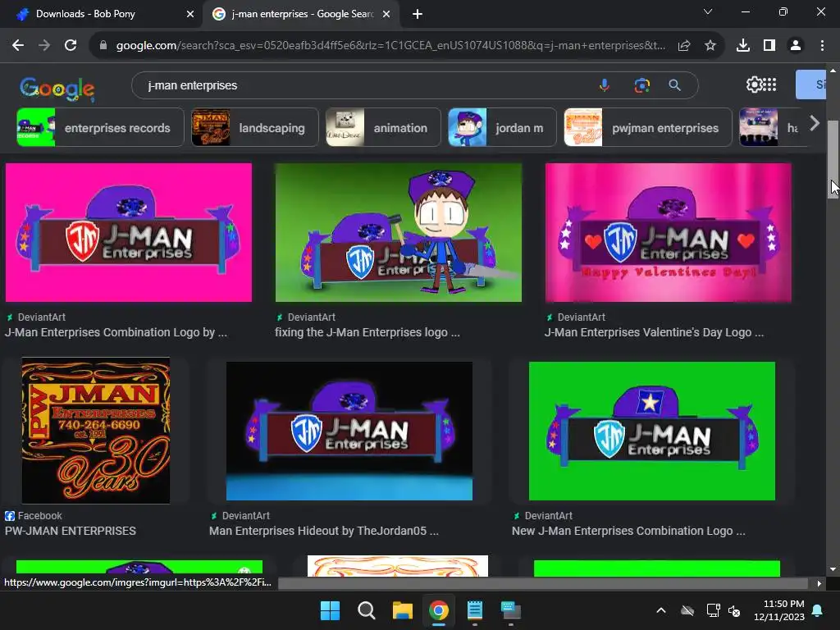Go back to the previous page
The width and height of the screenshot is (840, 630).
coord(18,46)
